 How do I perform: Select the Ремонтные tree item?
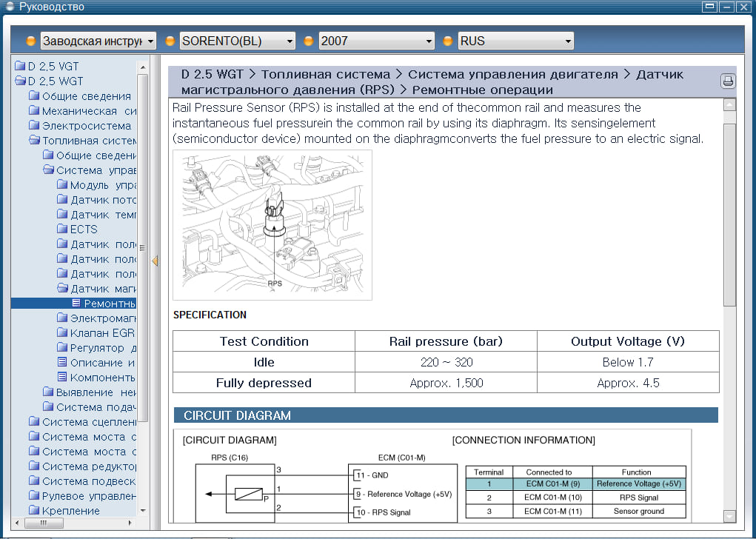pyautogui.click(x=109, y=304)
